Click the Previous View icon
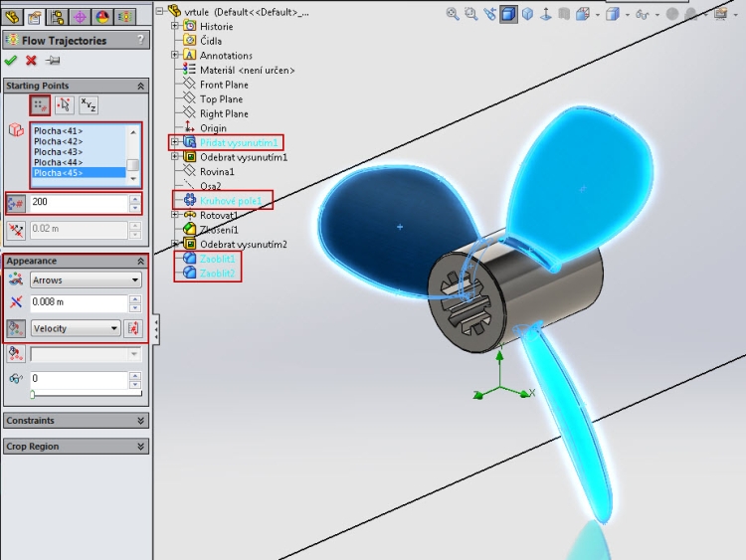The height and width of the screenshot is (560, 746). click(489, 14)
